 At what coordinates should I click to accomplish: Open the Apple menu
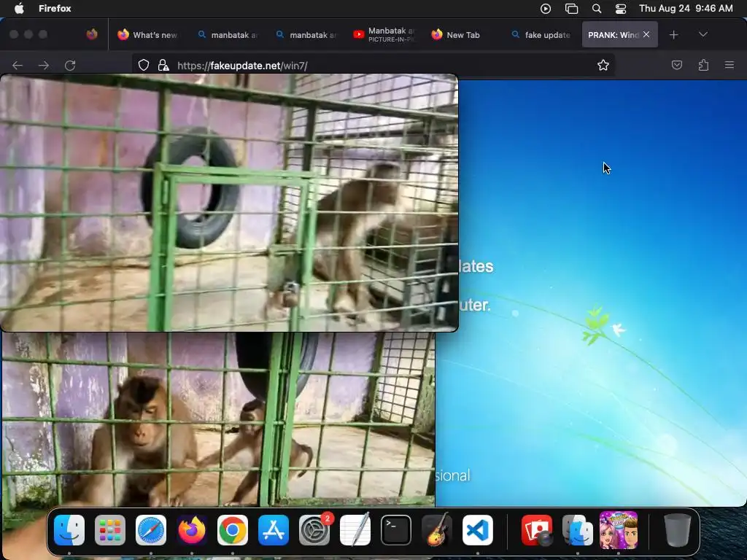pyautogui.click(x=19, y=9)
